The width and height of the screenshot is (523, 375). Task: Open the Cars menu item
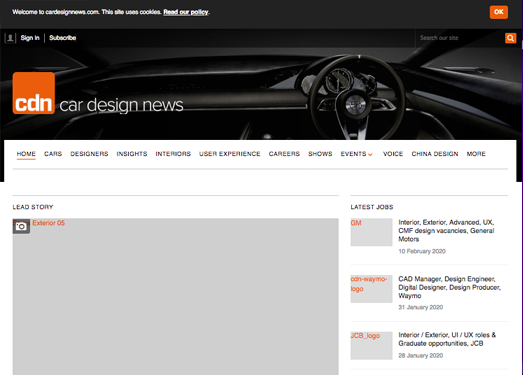click(53, 154)
